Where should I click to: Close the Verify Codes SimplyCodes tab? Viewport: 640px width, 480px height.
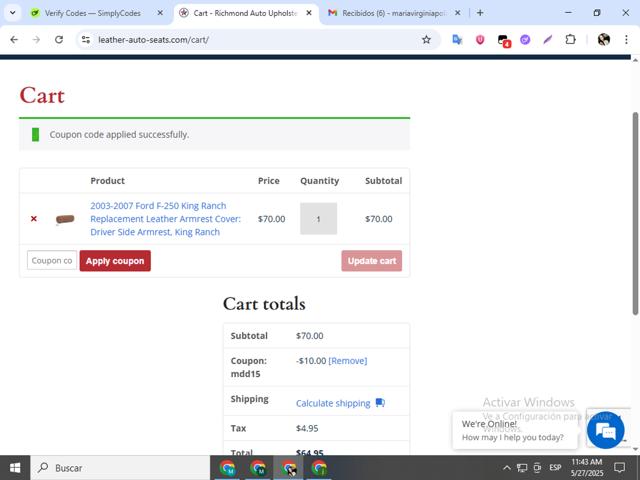(160, 13)
